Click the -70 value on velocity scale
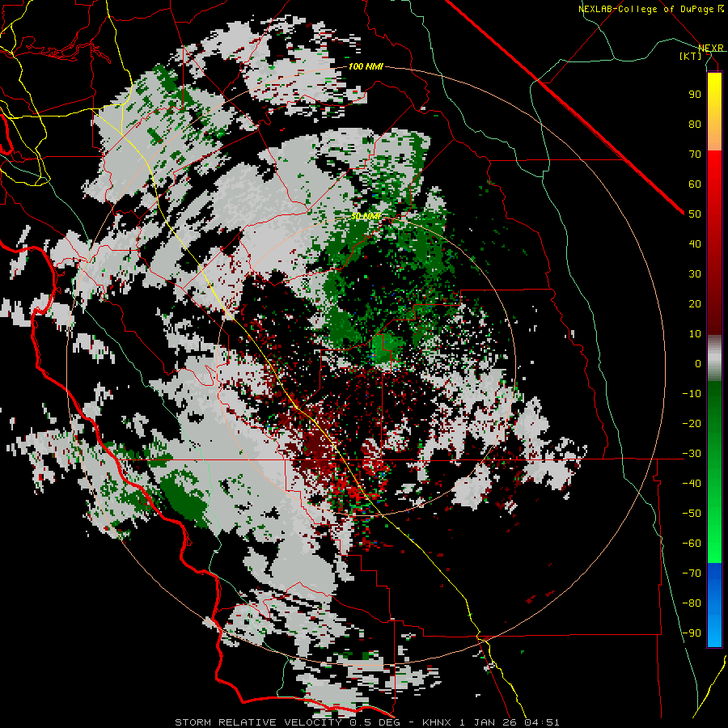Screen dimensions: 728x728 coord(692,574)
